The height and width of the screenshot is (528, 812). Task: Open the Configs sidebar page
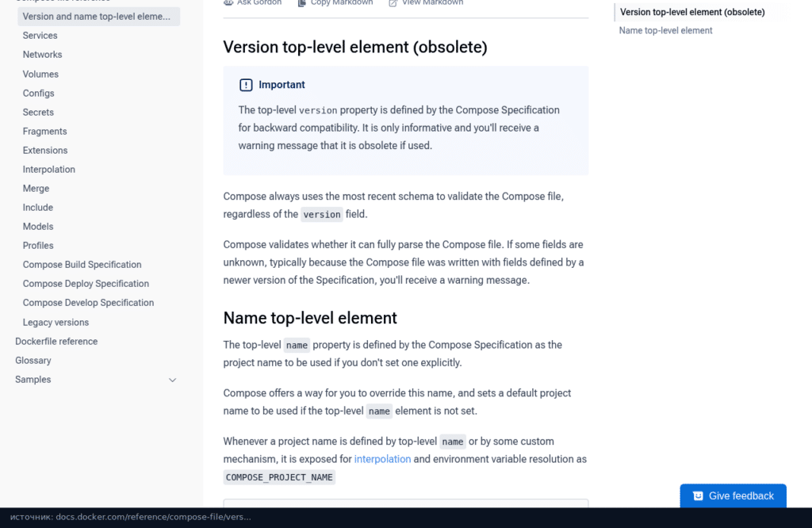[38, 94]
